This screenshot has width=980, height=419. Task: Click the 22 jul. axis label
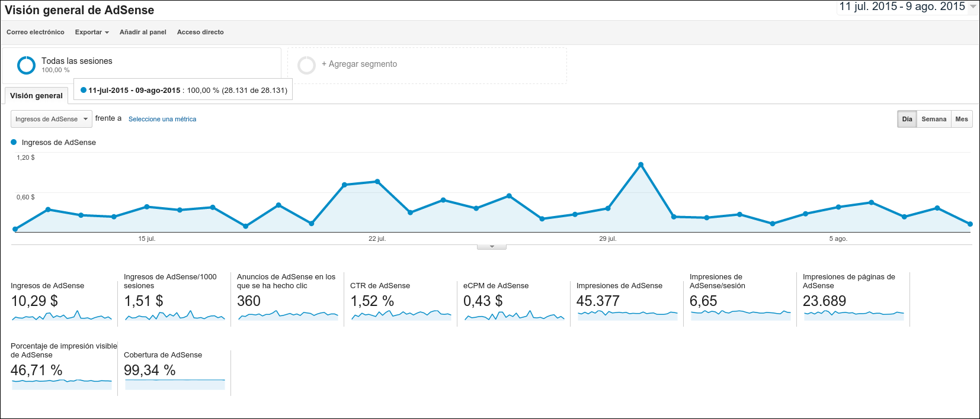377,238
